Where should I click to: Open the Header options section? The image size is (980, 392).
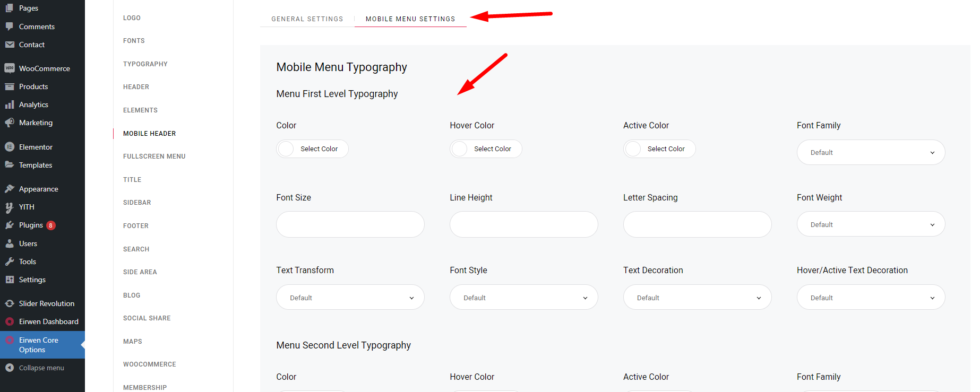(x=136, y=87)
